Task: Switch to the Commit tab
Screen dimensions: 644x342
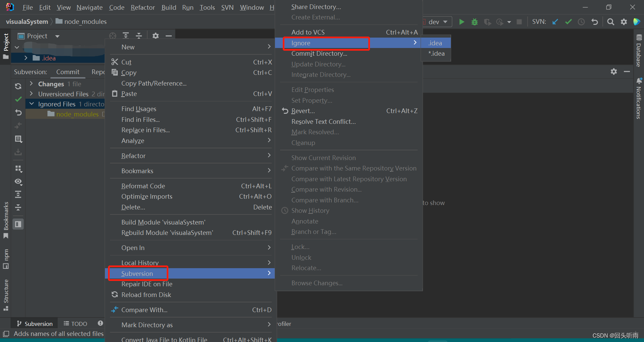Action: [x=68, y=72]
